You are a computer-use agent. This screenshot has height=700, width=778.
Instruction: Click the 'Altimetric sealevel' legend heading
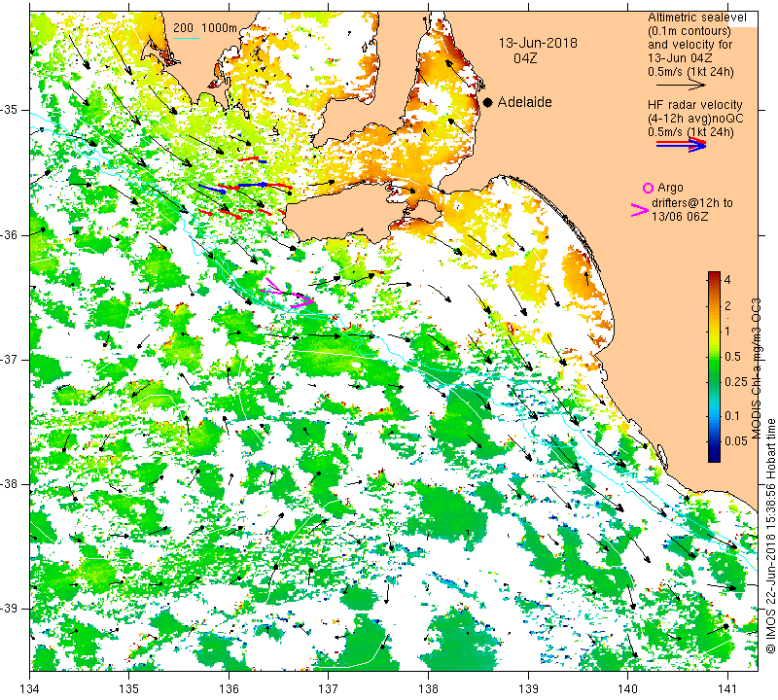[696, 17]
